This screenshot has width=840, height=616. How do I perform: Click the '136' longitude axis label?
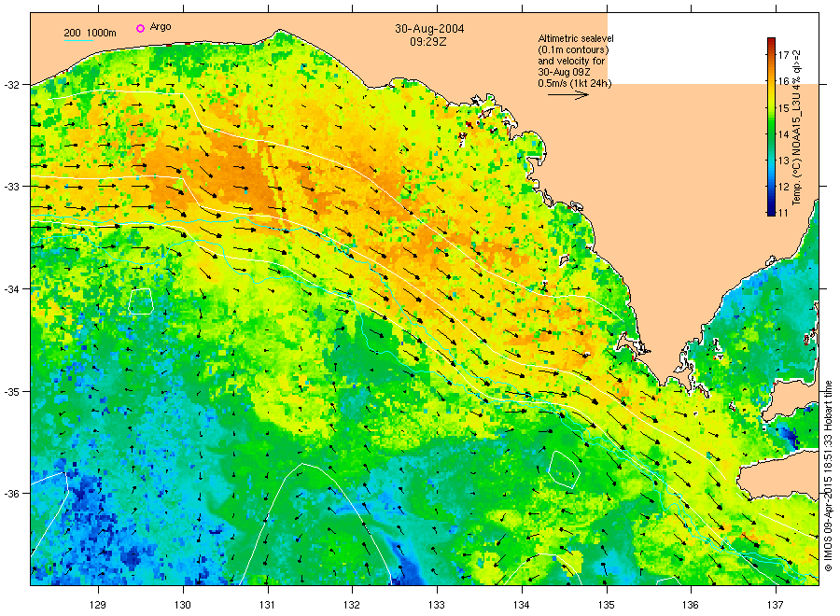pyautogui.click(x=691, y=605)
